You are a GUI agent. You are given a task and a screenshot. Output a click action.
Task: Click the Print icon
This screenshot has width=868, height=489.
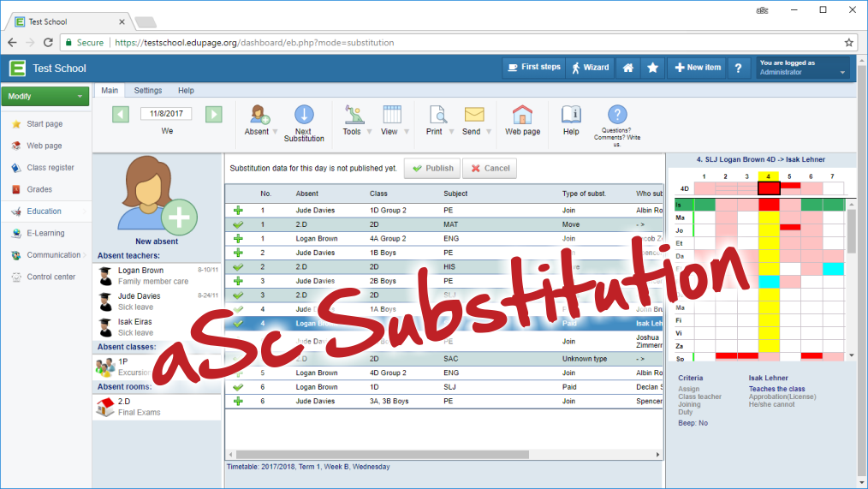(x=438, y=114)
